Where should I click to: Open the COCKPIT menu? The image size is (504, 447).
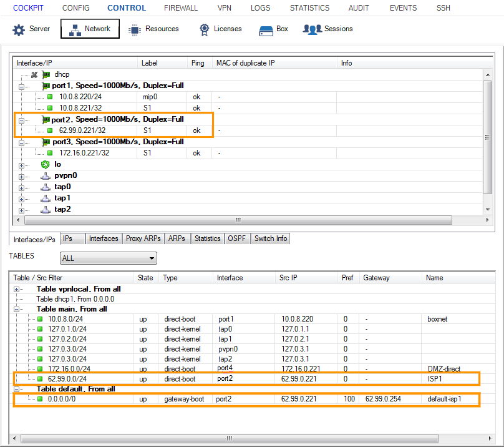[28, 8]
